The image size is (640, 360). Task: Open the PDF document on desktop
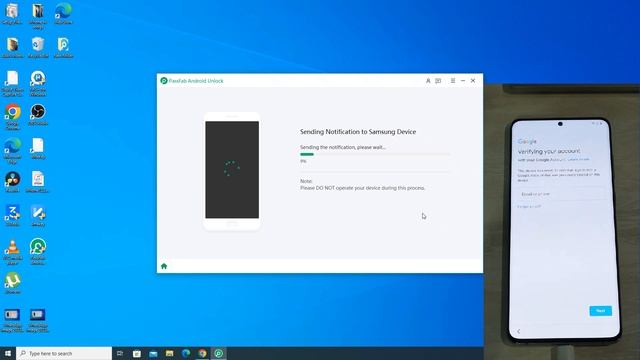[38, 182]
